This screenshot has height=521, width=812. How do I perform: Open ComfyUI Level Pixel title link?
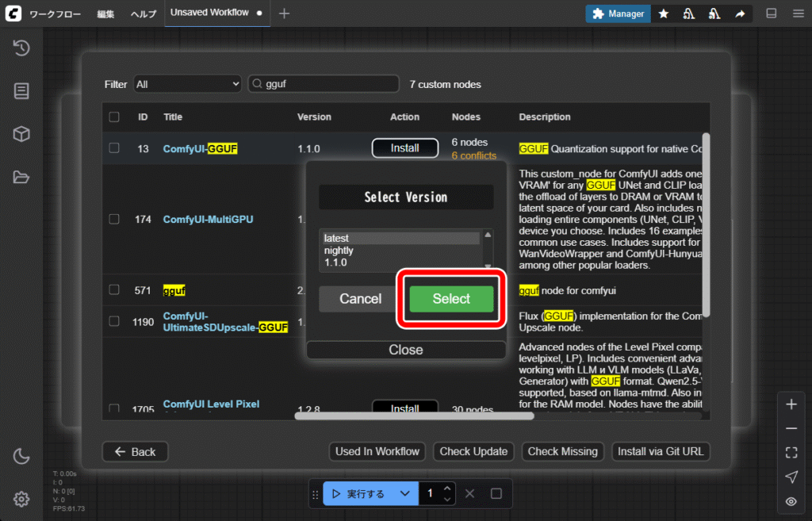[x=211, y=404]
